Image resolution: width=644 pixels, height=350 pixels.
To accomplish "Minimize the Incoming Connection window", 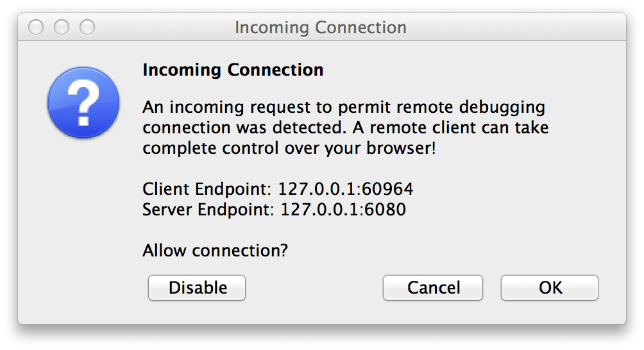I will click(62, 27).
